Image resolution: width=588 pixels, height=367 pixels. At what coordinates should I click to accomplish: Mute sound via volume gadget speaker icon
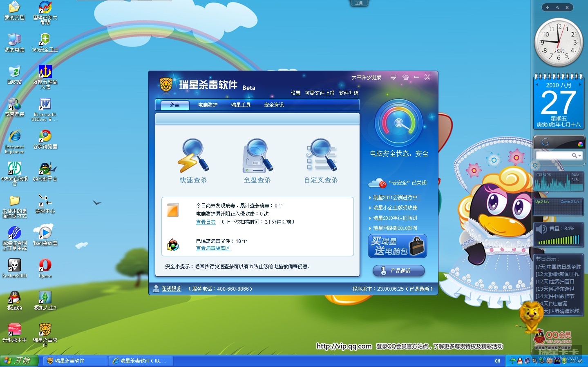click(x=541, y=229)
